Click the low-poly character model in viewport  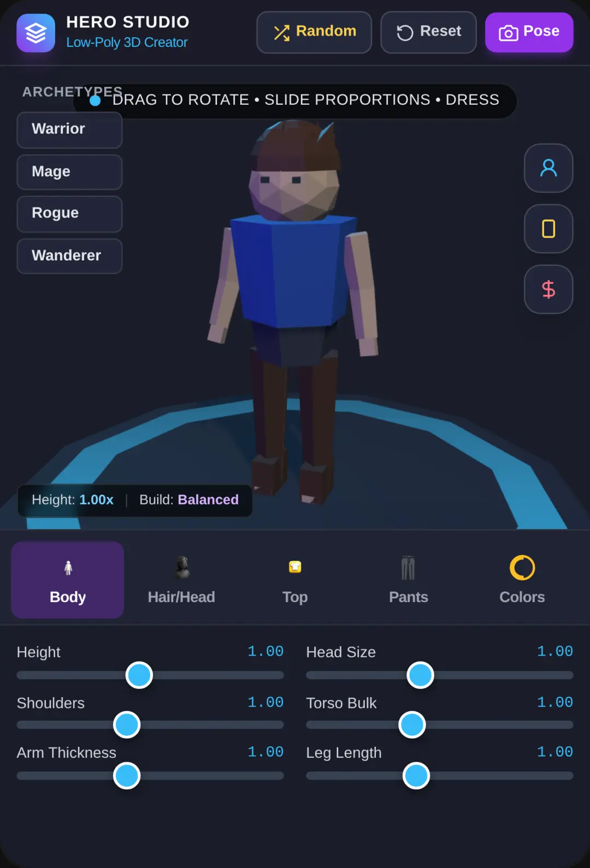(294, 311)
